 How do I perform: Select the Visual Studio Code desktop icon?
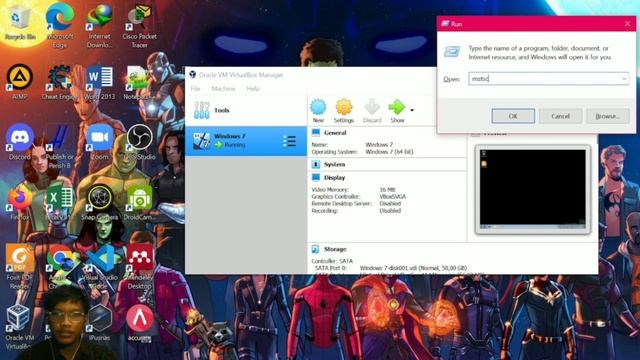point(99,266)
